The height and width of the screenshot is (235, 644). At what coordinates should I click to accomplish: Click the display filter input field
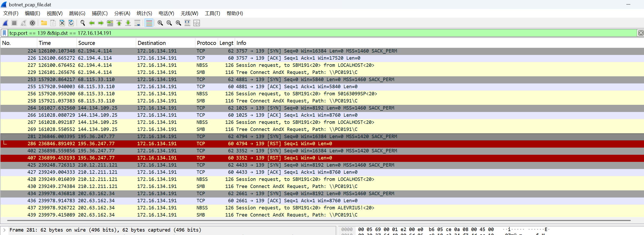322,33
